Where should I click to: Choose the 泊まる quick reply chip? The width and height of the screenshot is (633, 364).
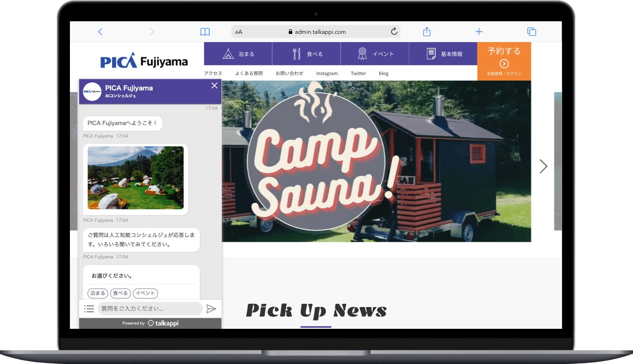(98, 293)
